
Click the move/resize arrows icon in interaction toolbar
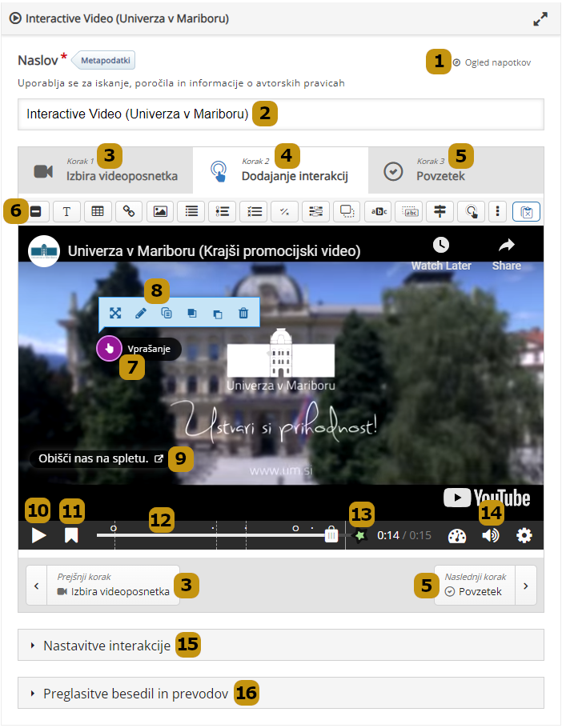115,314
